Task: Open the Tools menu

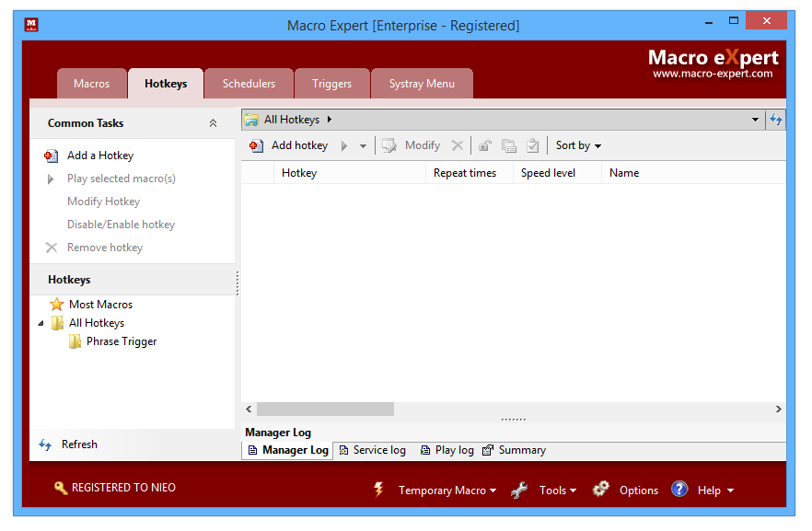Action: 558,491
